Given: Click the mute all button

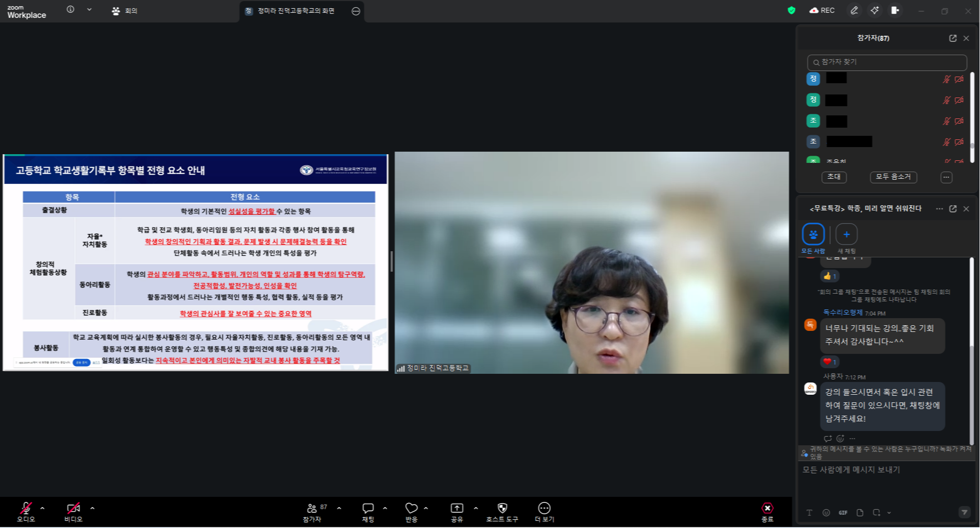Looking at the screenshot, I should click(893, 177).
